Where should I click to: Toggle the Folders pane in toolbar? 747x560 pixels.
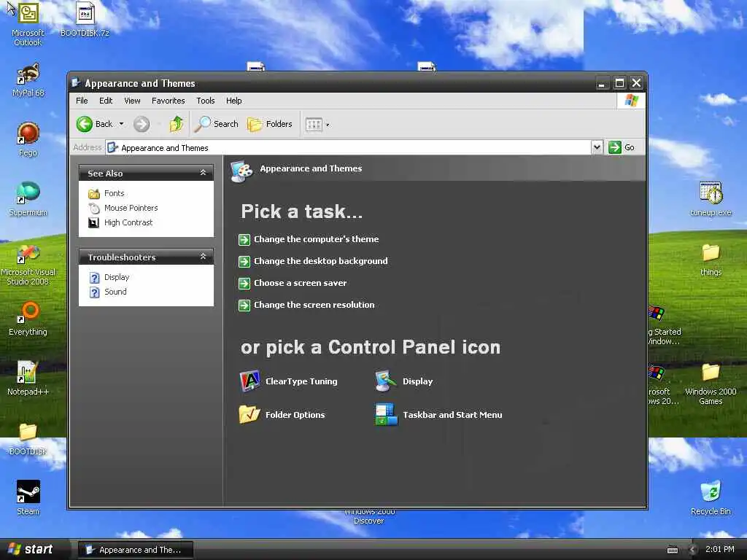pyautogui.click(x=270, y=124)
